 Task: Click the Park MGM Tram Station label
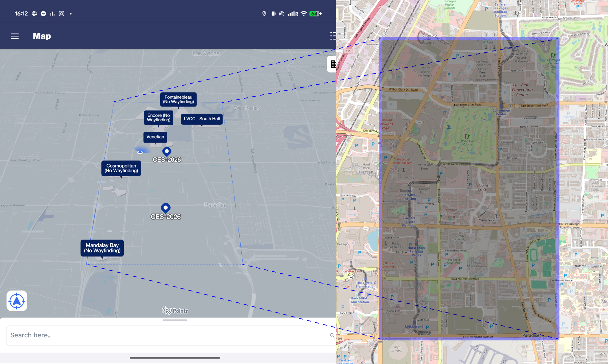pos(359,300)
